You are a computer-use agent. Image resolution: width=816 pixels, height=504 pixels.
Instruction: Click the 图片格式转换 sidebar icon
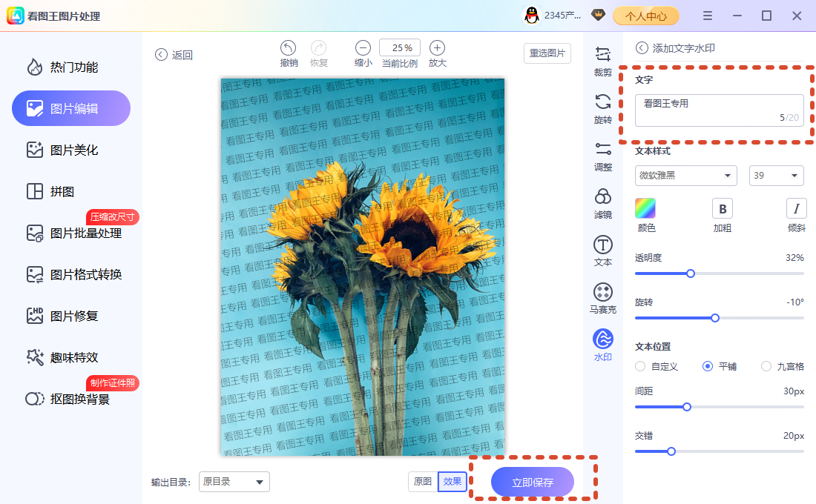point(35,274)
